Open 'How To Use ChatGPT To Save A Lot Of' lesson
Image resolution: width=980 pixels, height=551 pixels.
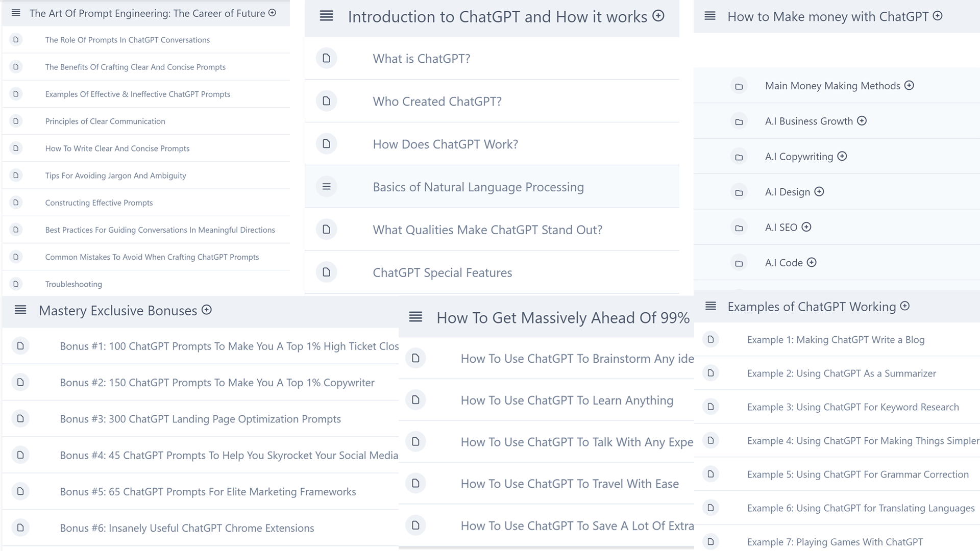[x=577, y=525]
